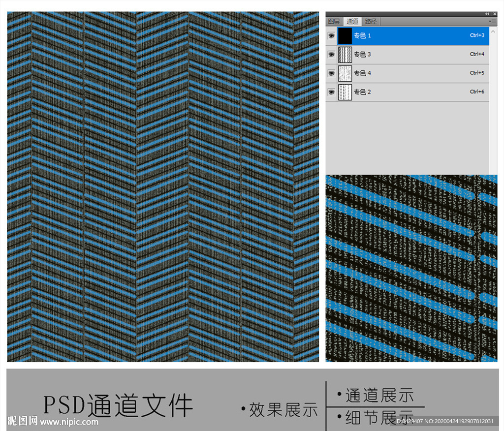Switch to the 通道 tab
Screen dimensions: 504x431
coord(352,21)
